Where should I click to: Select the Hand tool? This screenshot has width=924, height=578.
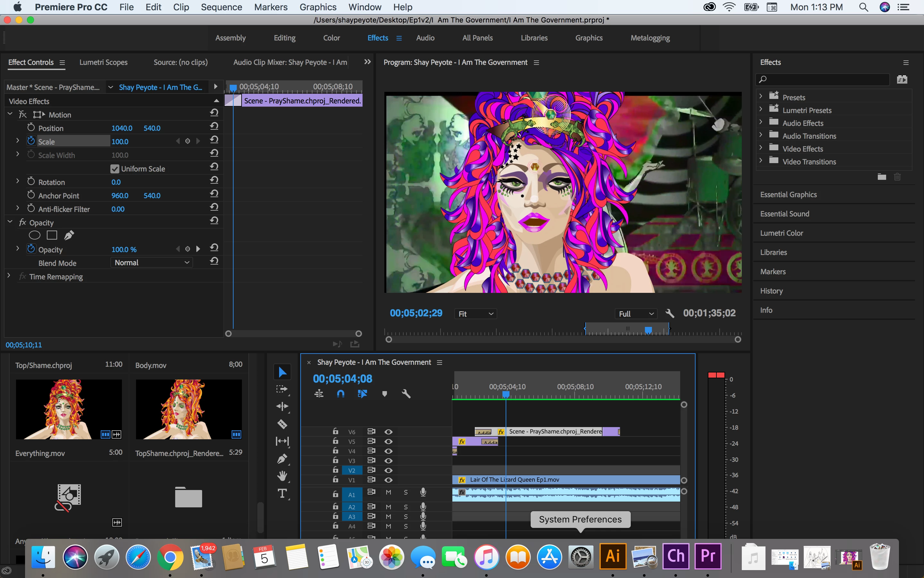click(x=282, y=476)
